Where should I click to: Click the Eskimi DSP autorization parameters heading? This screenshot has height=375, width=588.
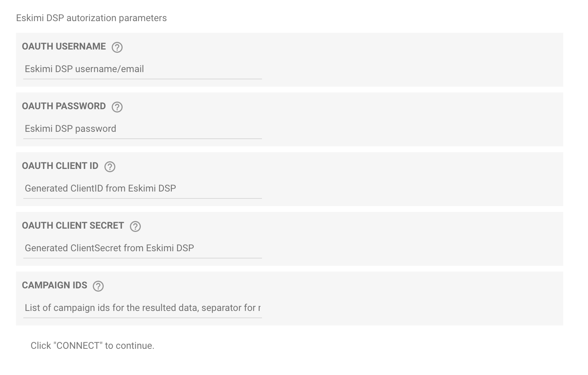tap(91, 18)
